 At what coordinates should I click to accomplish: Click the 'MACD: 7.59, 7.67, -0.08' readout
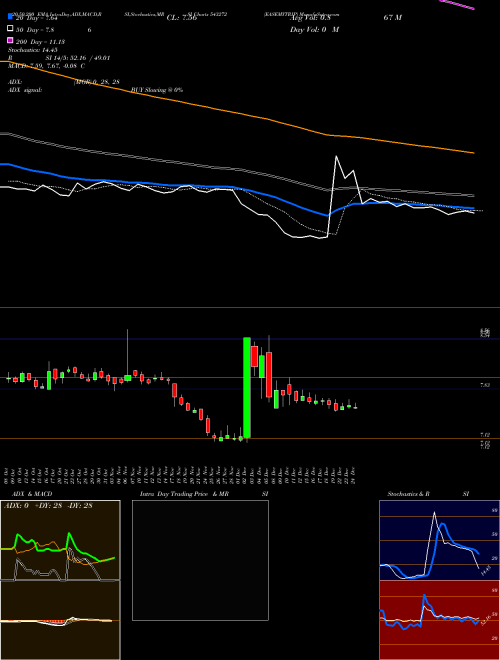[44, 66]
